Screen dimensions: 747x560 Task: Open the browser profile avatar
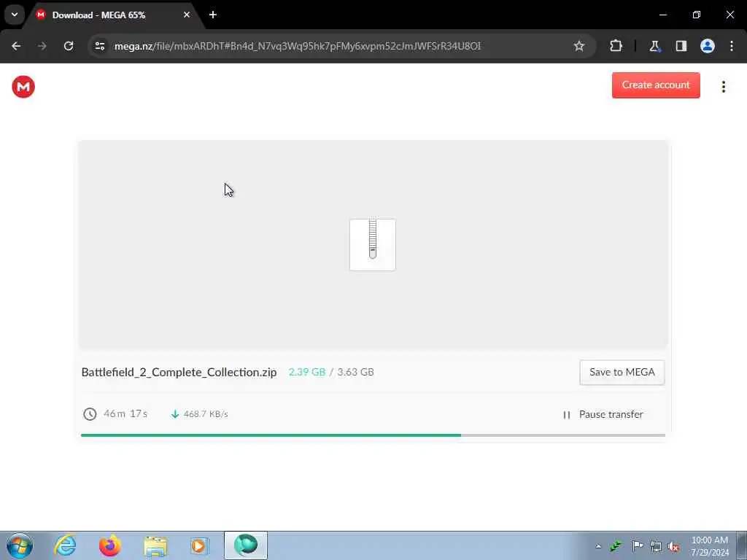point(708,46)
